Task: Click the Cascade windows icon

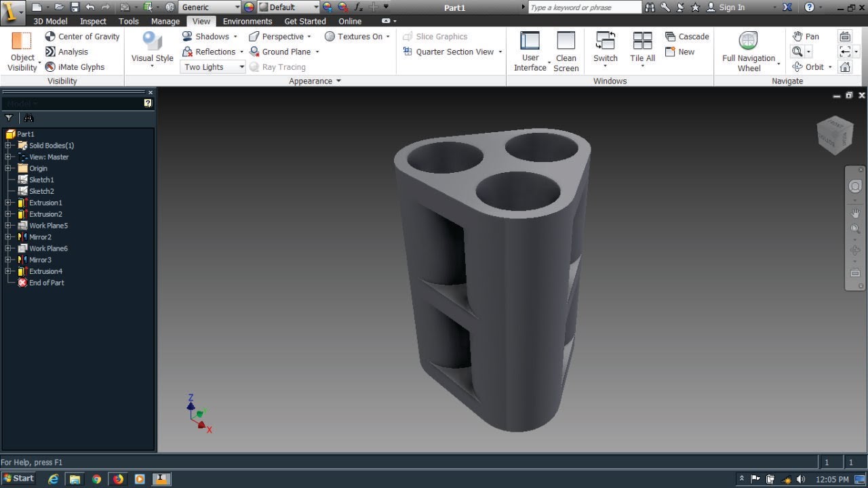Action: tap(671, 36)
